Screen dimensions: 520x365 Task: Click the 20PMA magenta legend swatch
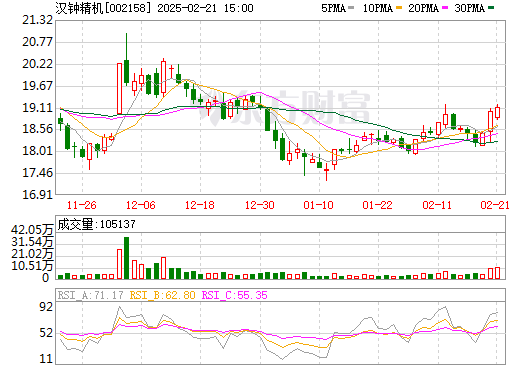coord(445,8)
